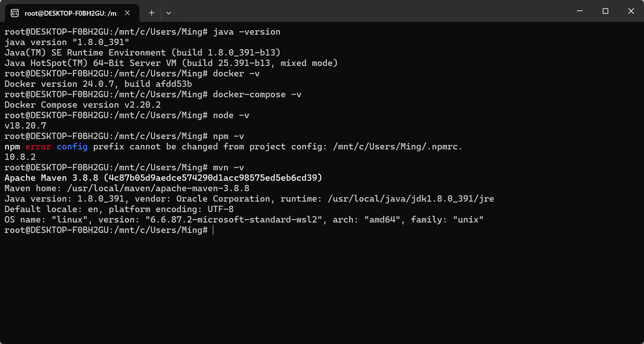The image size is (644, 344).
Task: Open a new tab with the plus button
Action: click(152, 13)
